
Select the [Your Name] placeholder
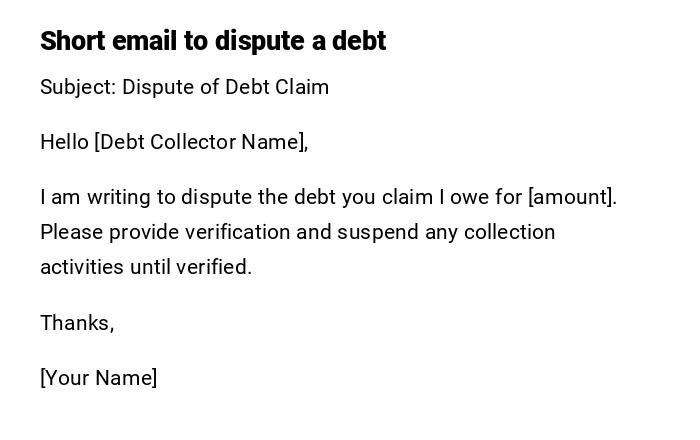pyautogui.click(x=99, y=378)
